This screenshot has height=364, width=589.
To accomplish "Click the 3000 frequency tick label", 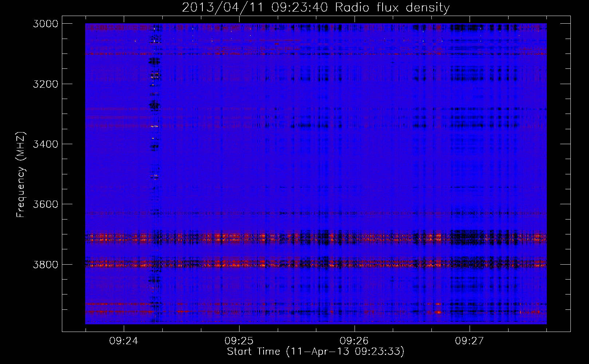I will [46, 24].
